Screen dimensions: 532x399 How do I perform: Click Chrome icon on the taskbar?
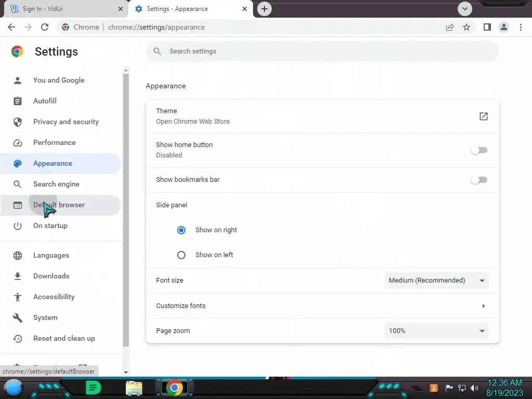pos(175,388)
